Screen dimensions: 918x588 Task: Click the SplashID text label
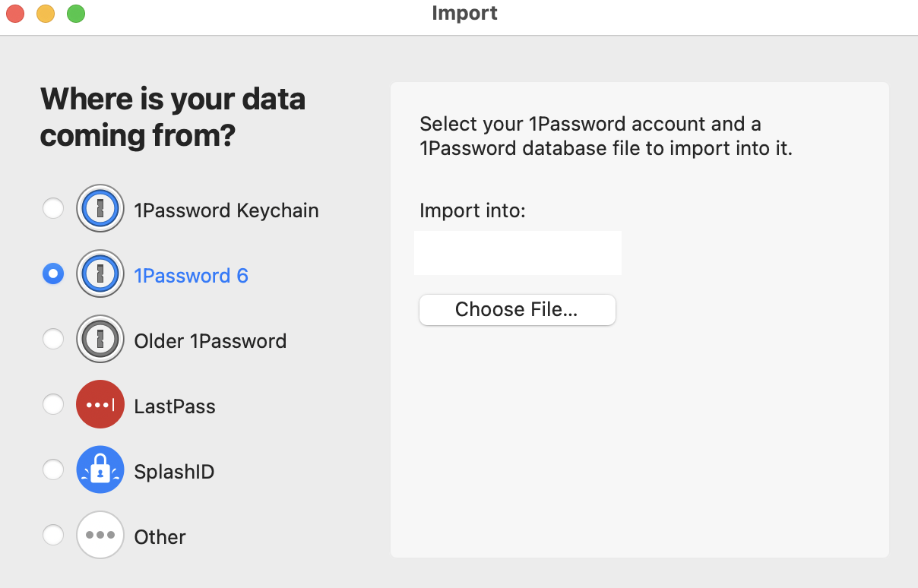tap(174, 472)
